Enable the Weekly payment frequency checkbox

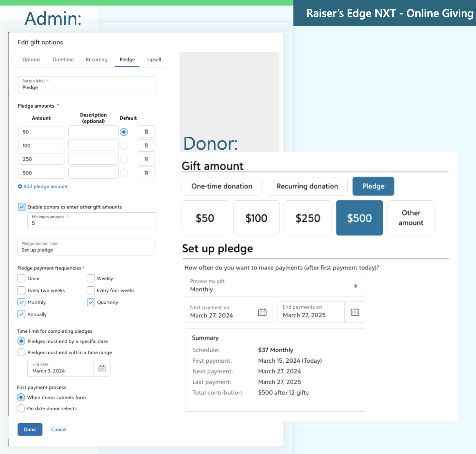tap(90, 278)
